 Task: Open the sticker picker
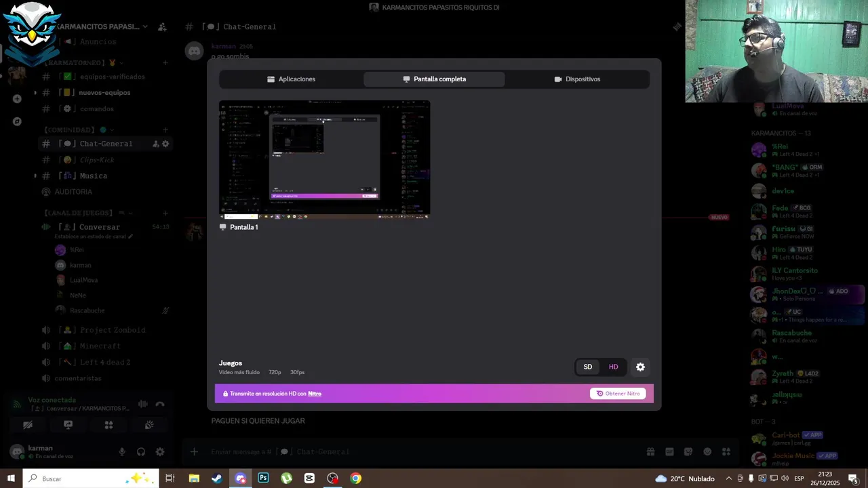click(688, 452)
